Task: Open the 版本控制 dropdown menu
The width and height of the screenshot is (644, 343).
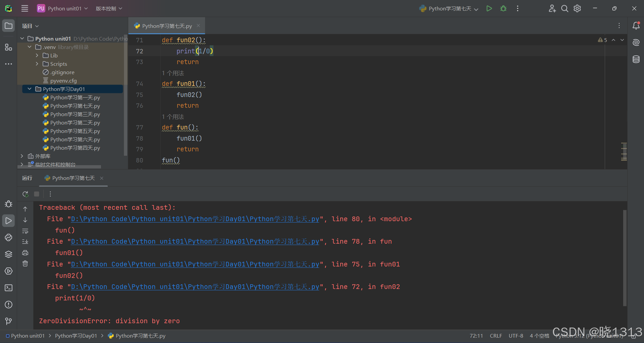Action: [109, 8]
